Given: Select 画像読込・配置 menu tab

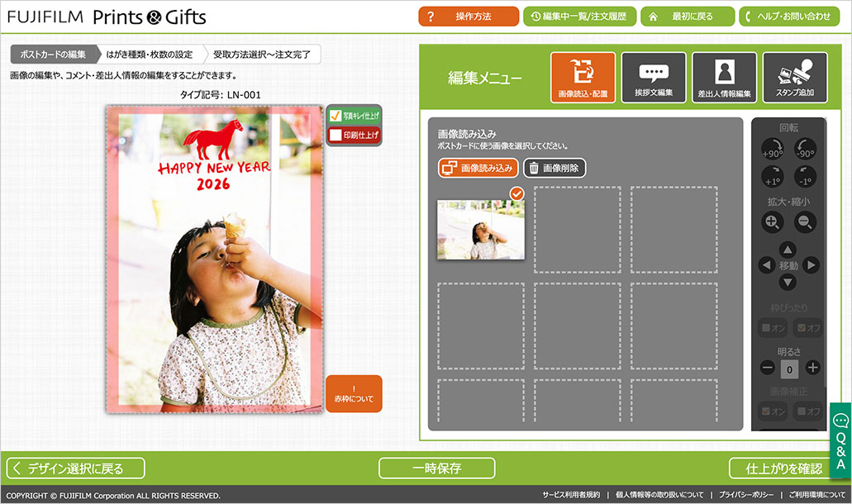Looking at the screenshot, I should point(583,78).
